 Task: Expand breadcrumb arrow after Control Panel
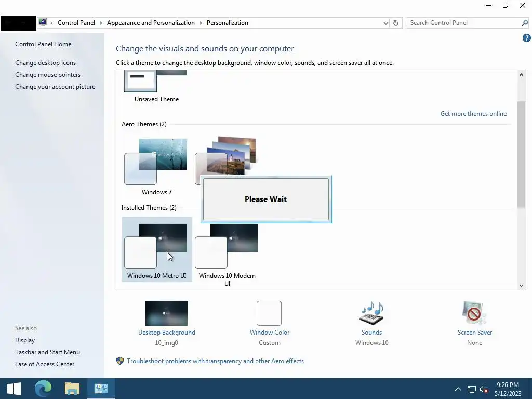coord(101,23)
